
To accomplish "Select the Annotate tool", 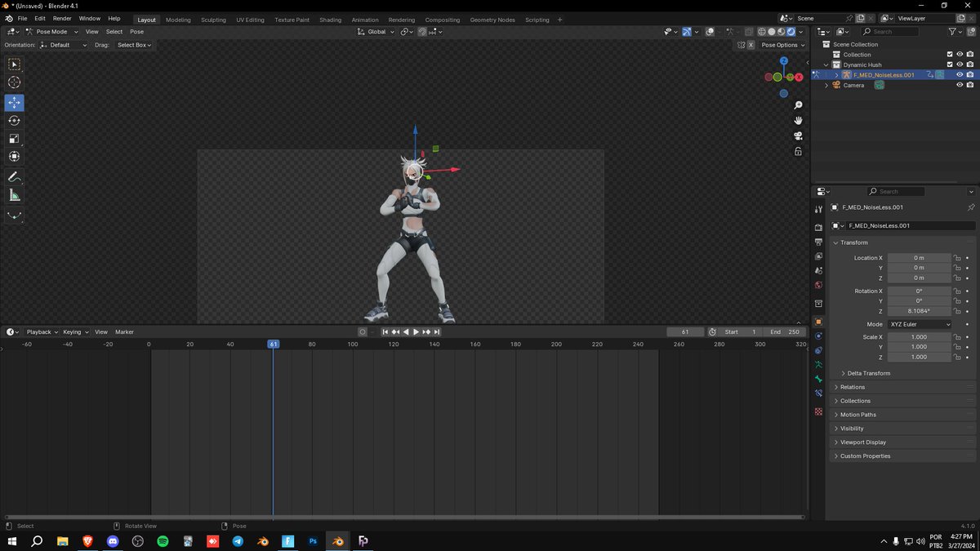I will 14,176.
